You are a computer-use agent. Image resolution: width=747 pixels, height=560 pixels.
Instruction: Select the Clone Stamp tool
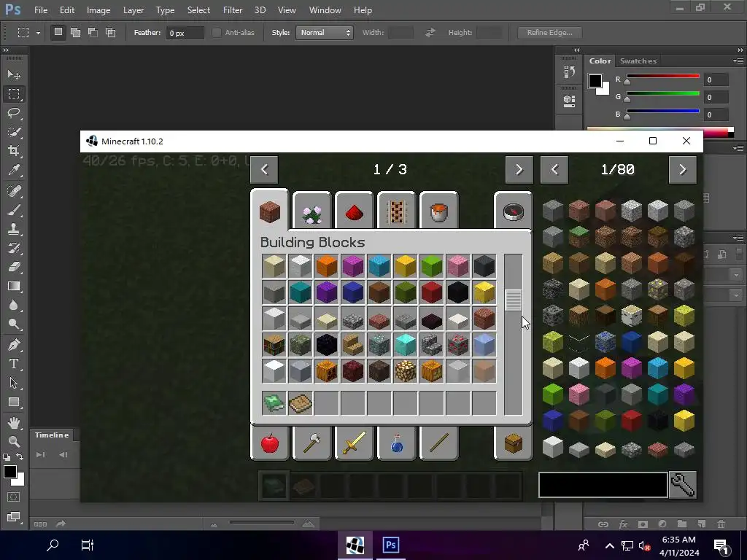pos(14,229)
